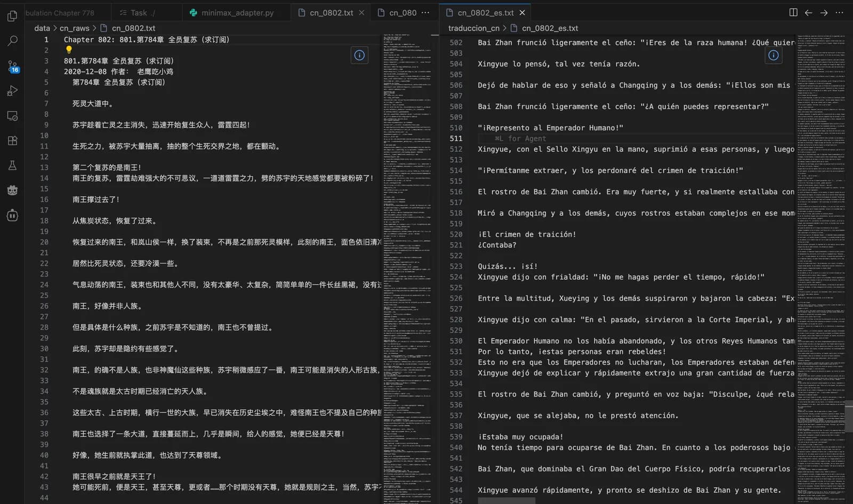The height and width of the screenshot is (504, 853).
Task: Open the Testing flask view
Action: (x=12, y=166)
